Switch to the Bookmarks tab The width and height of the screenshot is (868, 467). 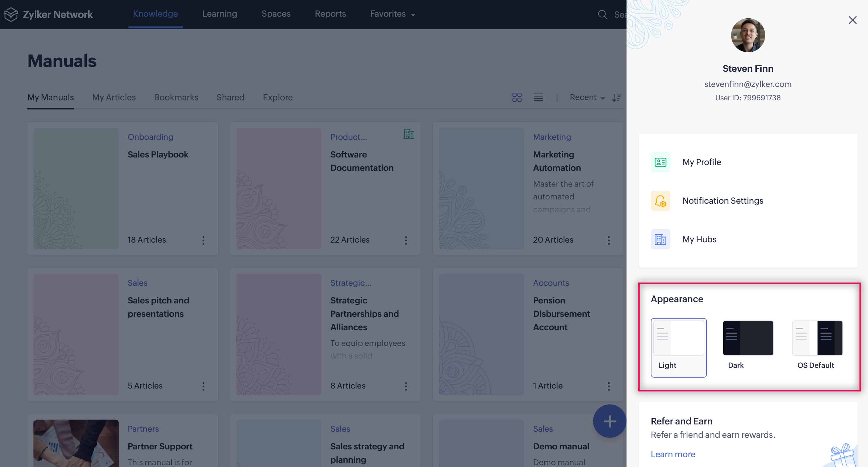pos(176,97)
